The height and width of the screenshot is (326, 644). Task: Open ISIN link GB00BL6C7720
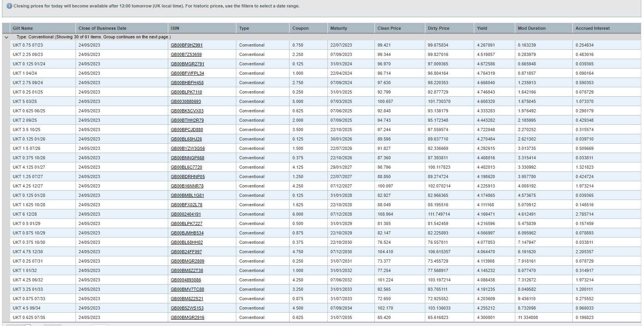click(186, 167)
